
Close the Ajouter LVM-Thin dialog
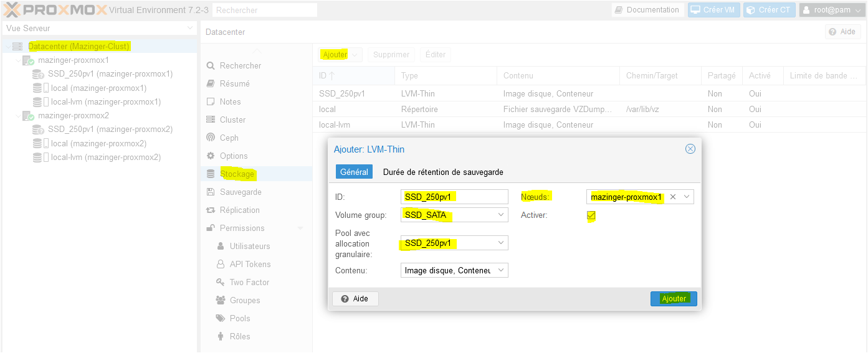click(x=690, y=149)
